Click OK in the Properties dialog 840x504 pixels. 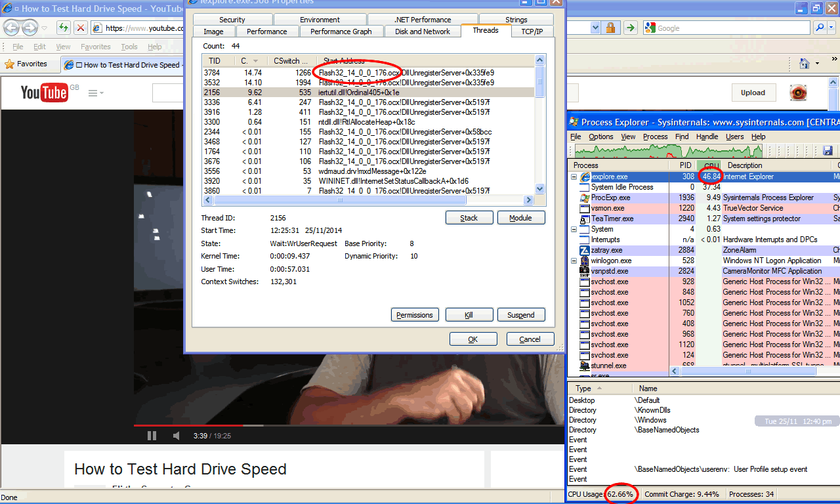pos(473,339)
